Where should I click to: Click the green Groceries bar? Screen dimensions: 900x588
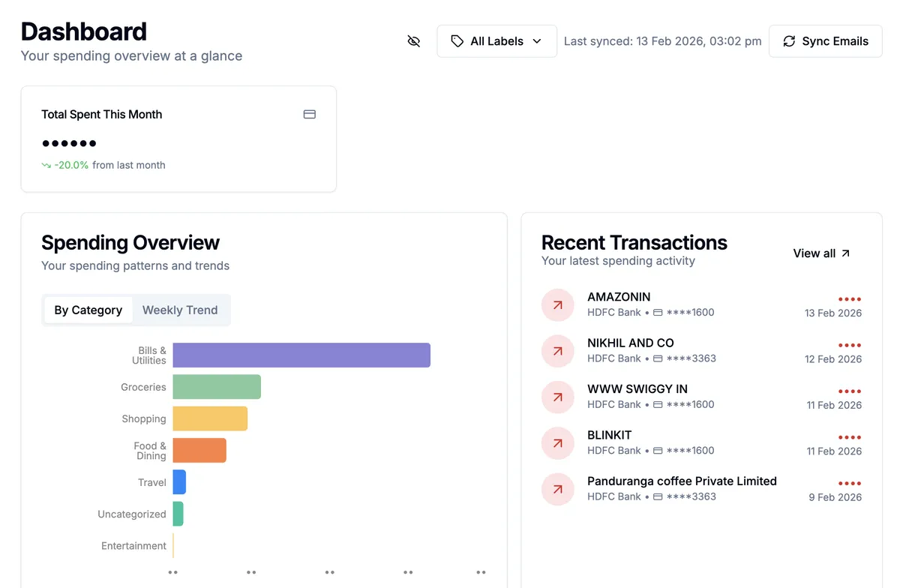click(217, 387)
